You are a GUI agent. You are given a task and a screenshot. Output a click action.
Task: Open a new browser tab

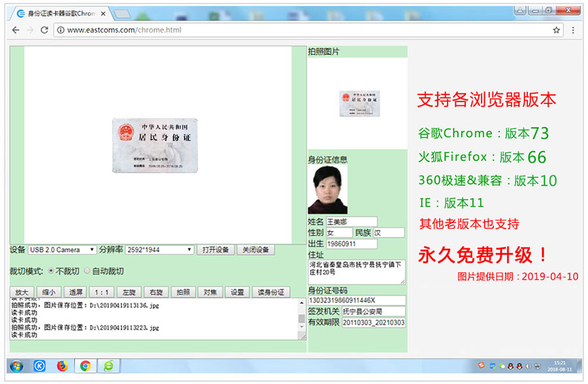point(122,13)
